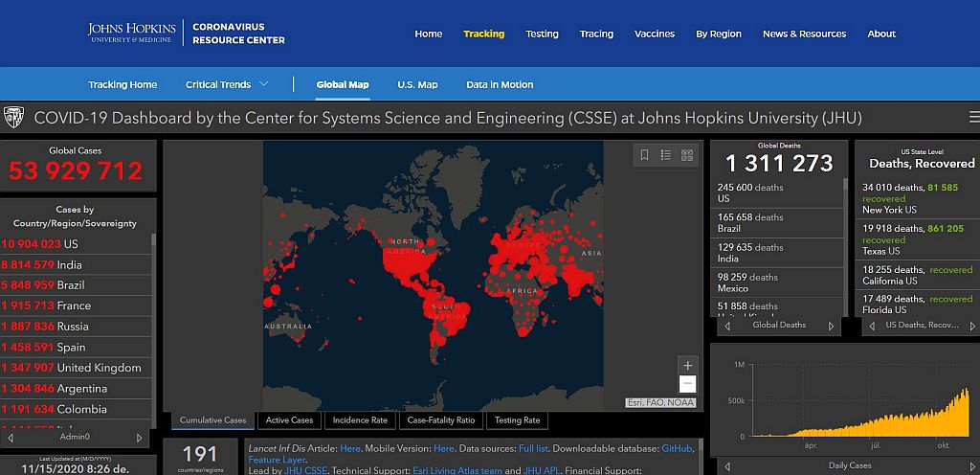The image size is (980, 475).
Task: Select Mexico 98 259 deaths row
Action: (x=777, y=283)
